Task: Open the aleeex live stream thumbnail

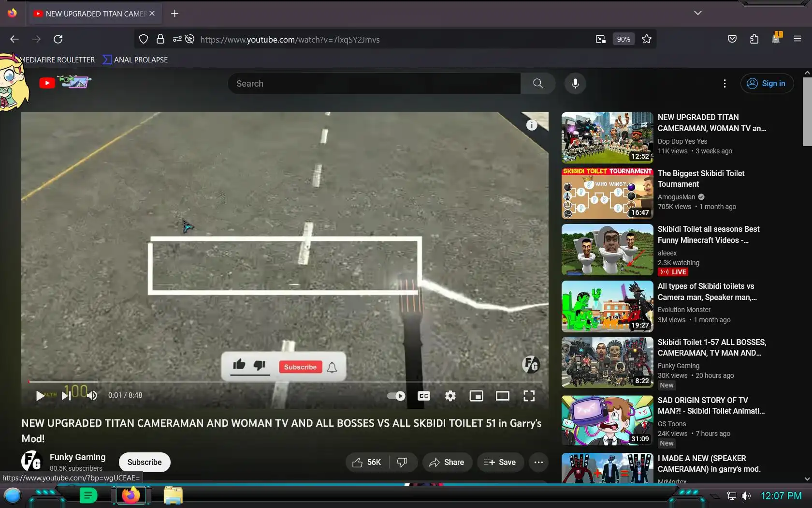Action: pos(607,250)
